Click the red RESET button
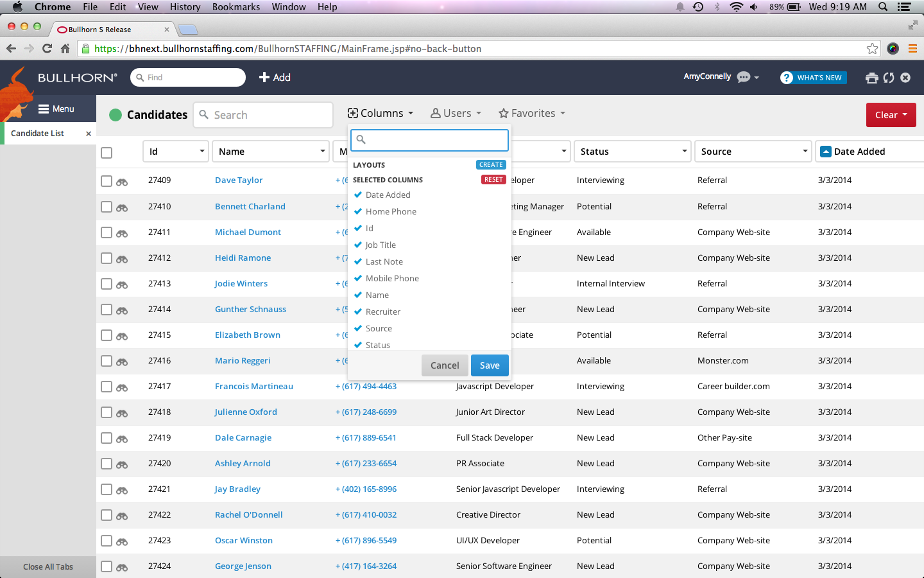 [493, 180]
